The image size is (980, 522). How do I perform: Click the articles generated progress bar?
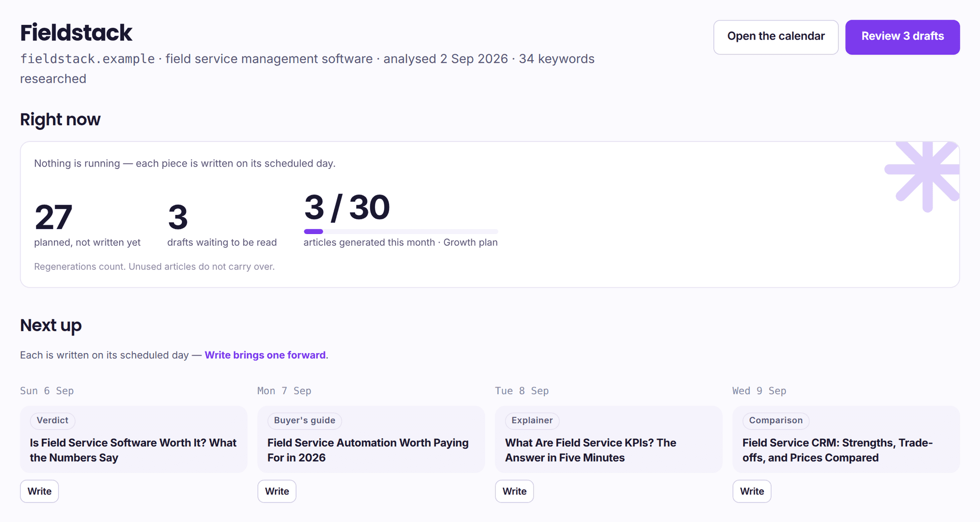click(401, 232)
